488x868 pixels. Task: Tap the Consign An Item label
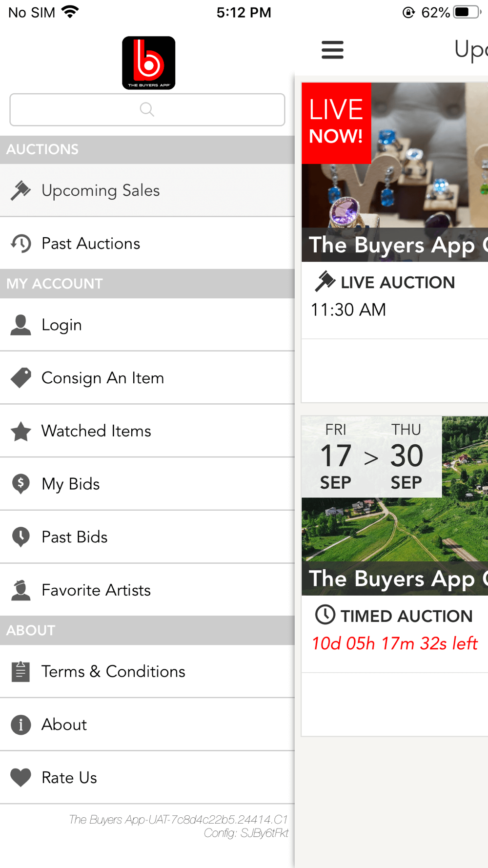pyautogui.click(x=102, y=378)
